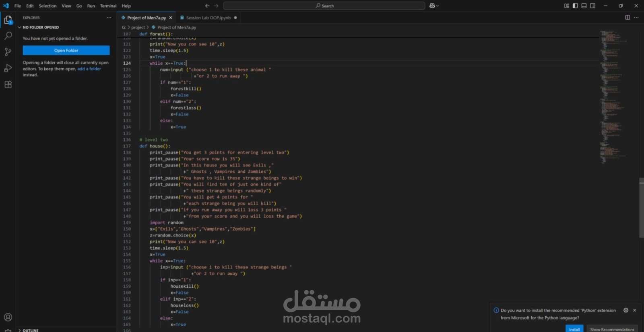The width and height of the screenshot is (644, 332).
Task: Follow the 'add a folder' link
Action: pyautogui.click(x=89, y=69)
